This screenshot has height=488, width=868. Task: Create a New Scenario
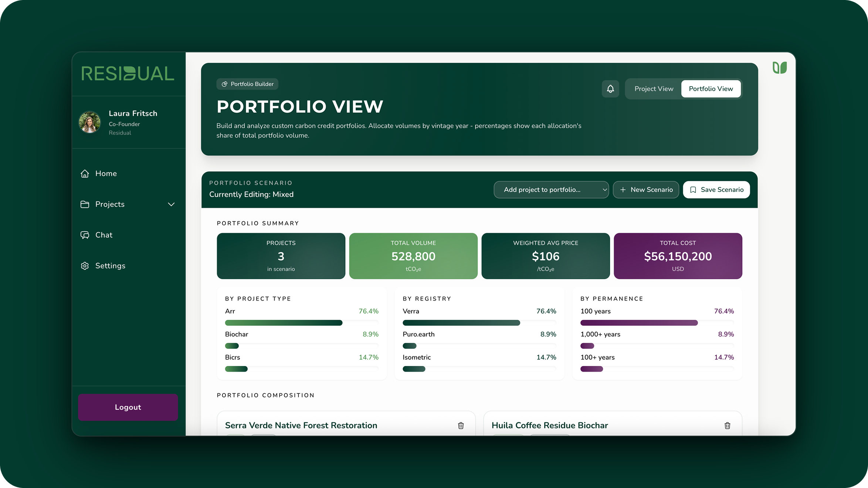tap(646, 190)
